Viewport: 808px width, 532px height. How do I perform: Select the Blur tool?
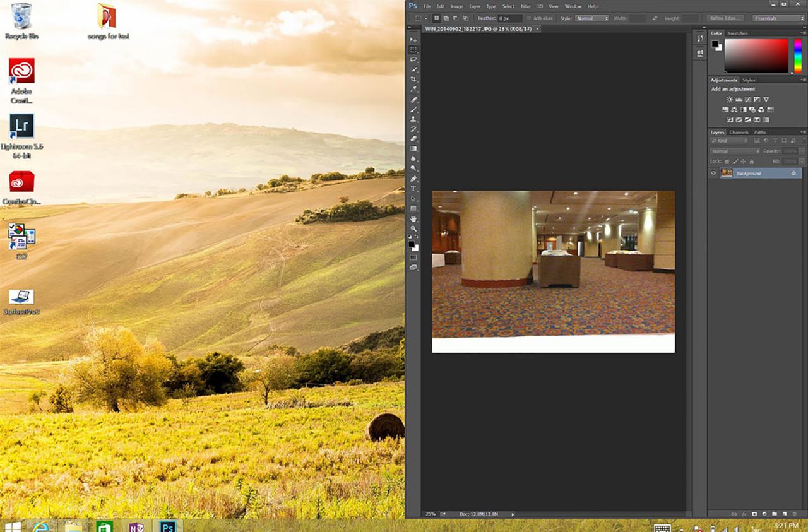point(413,158)
